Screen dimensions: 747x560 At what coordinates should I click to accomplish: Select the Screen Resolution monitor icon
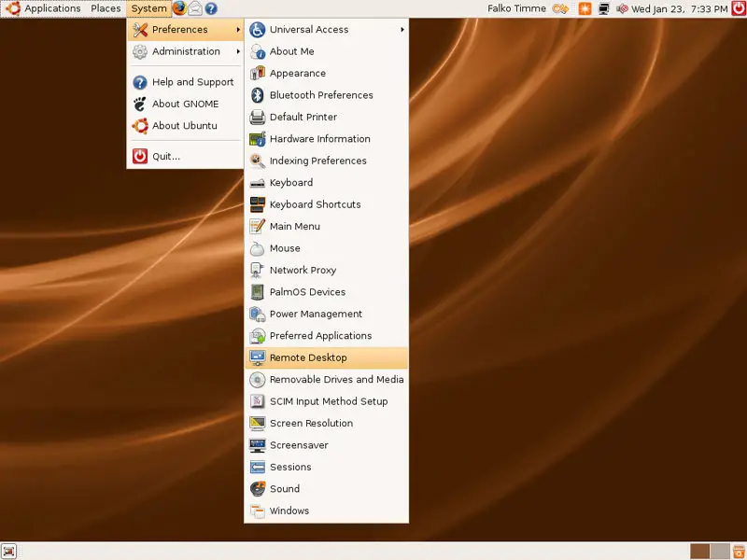click(258, 424)
